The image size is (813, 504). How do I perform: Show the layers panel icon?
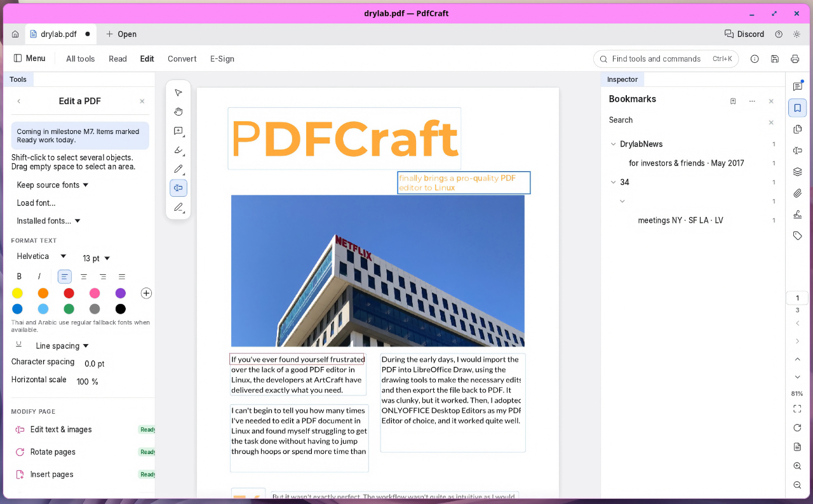(x=798, y=171)
